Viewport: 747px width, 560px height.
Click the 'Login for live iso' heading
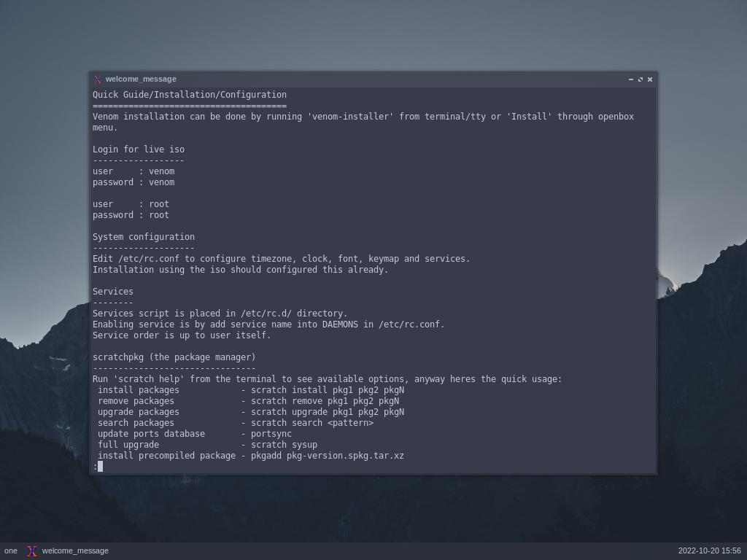tap(139, 149)
